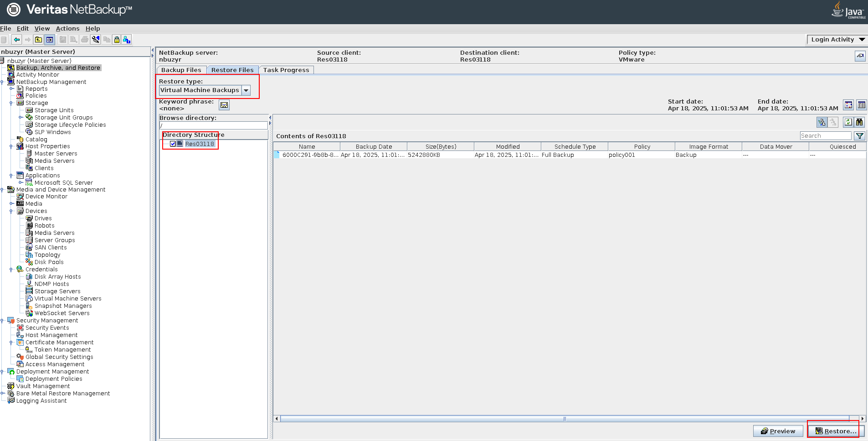
Task: Open the Edit menu
Action: pos(23,28)
